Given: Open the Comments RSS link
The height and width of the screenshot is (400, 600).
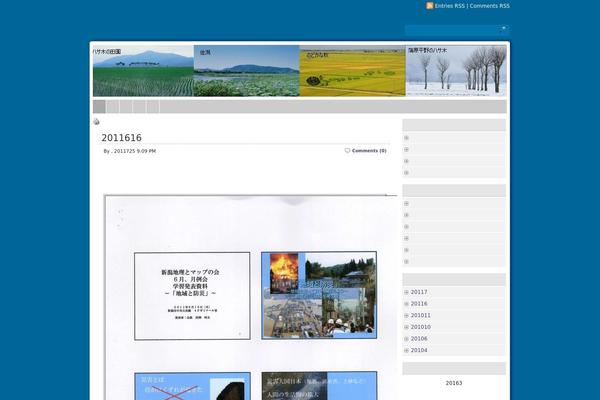Looking at the screenshot, I should [x=489, y=6].
